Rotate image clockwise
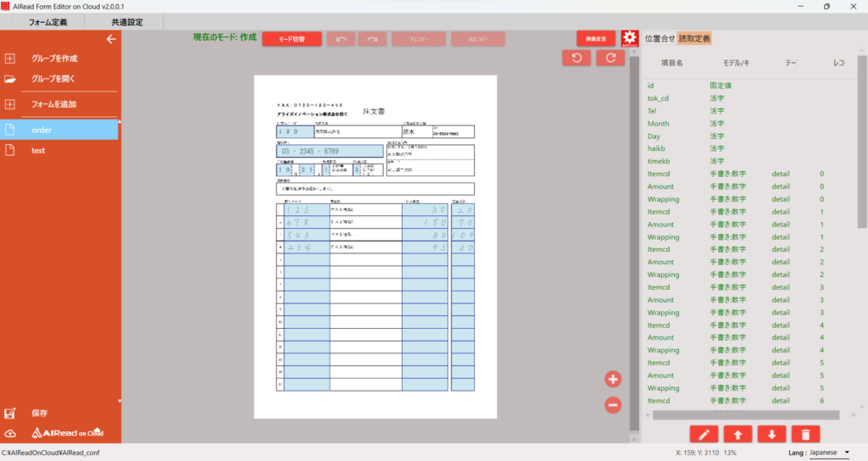Image resolution: width=868 pixels, height=461 pixels. (610, 58)
